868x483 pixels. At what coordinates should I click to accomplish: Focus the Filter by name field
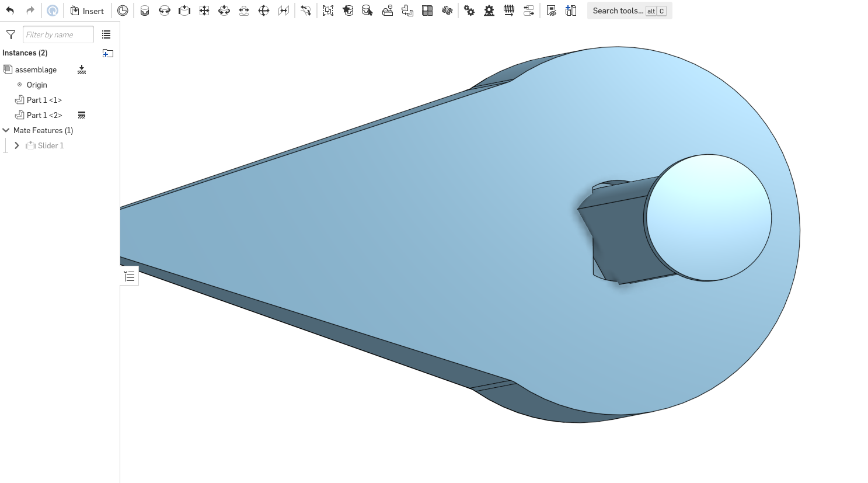point(58,34)
